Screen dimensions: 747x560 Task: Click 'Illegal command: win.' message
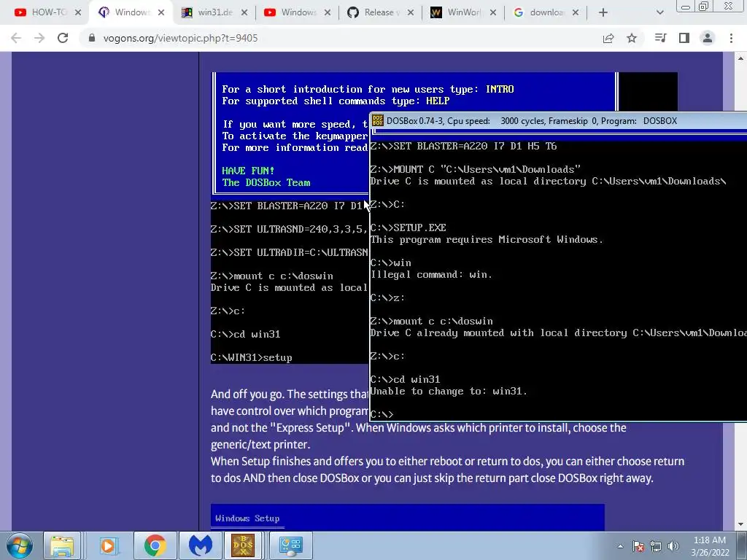[x=432, y=275]
